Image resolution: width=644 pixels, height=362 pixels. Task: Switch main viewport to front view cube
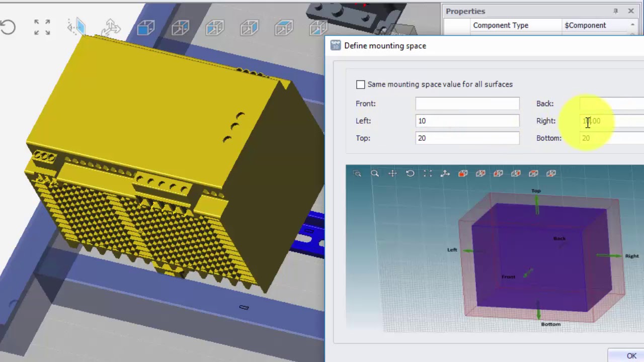tap(145, 27)
